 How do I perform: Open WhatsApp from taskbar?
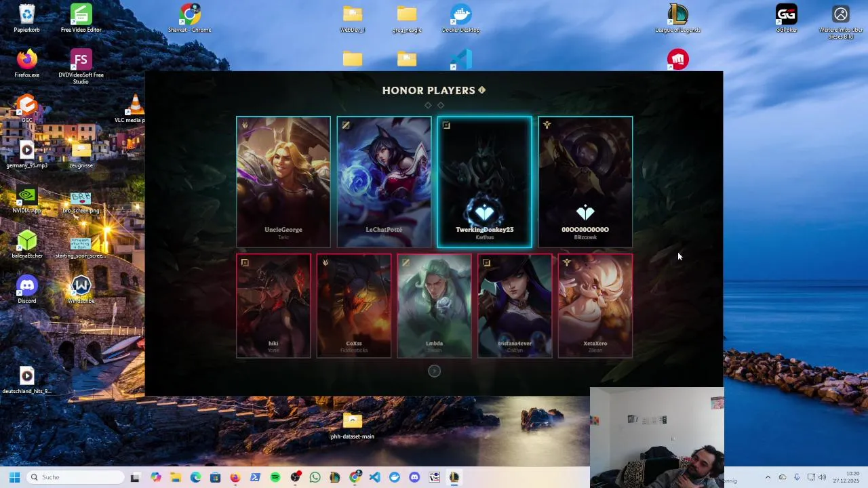(315, 477)
